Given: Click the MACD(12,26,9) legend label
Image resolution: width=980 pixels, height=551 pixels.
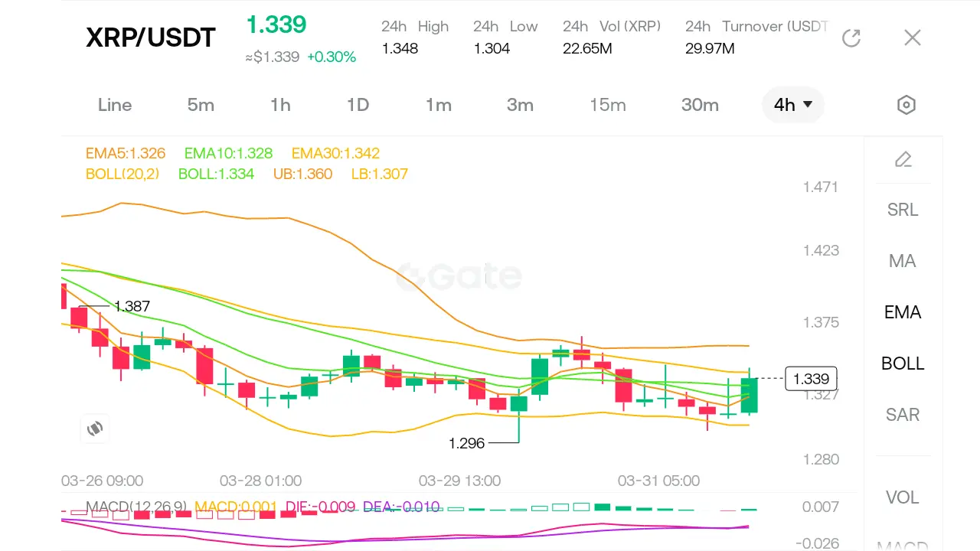Looking at the screenshot, I should point(136,506).
